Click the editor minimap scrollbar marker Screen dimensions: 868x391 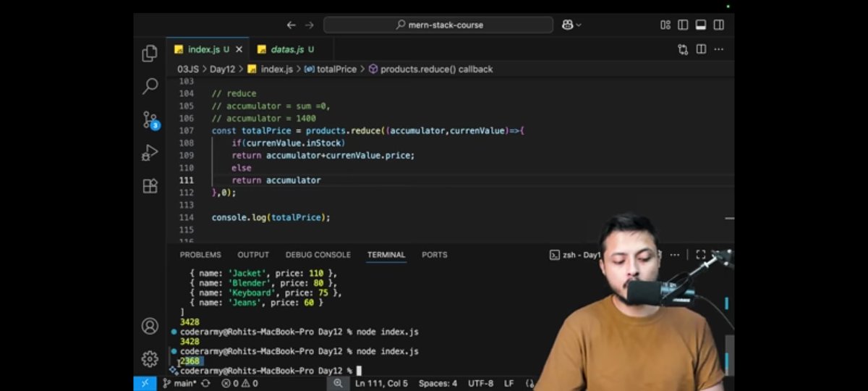(x=730, y=218)
